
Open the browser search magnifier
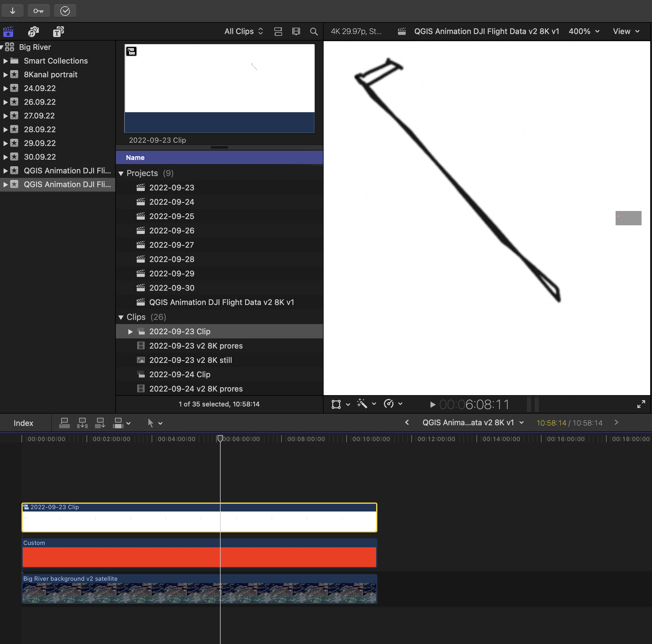[313, 32]
